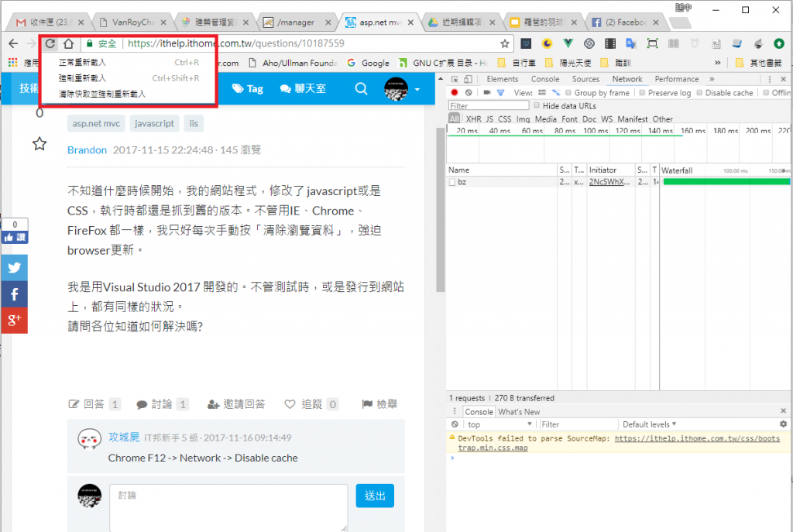Click the 送出 submit button
Image resolution: width=793 pixels, height=532 pixels.
point(375,496)
